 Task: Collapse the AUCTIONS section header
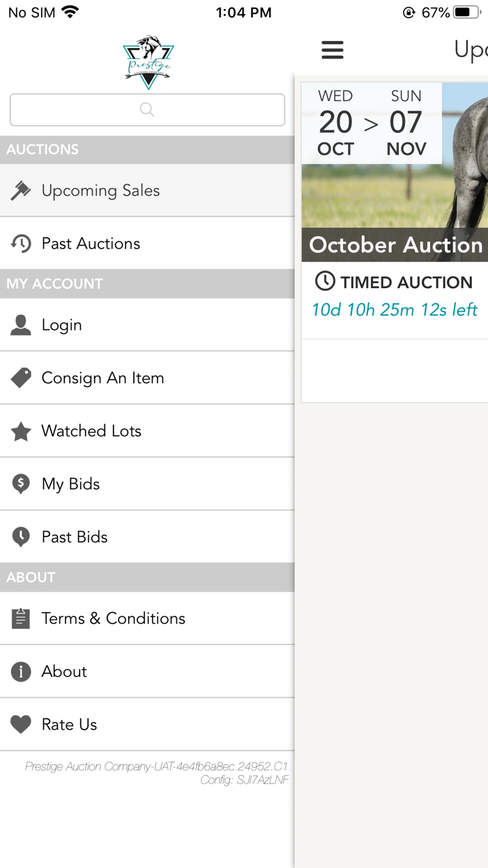coord(146,149)
